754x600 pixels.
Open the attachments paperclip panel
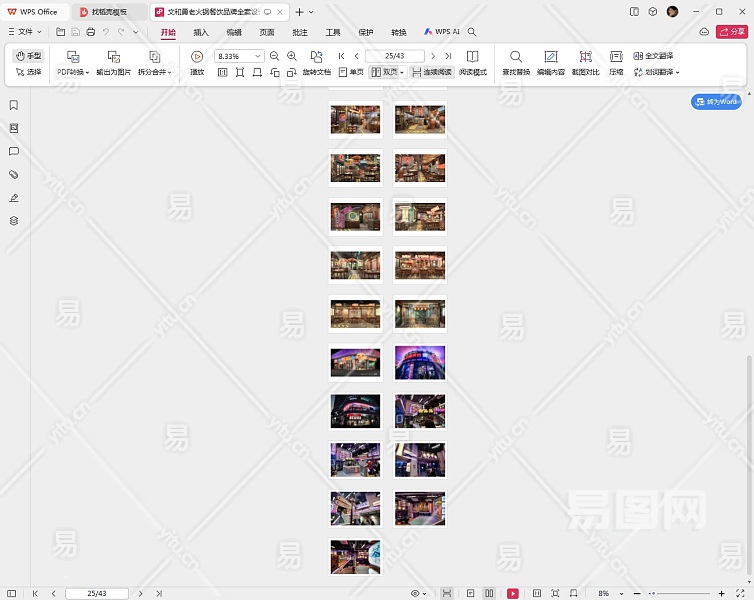pos(14,174)
